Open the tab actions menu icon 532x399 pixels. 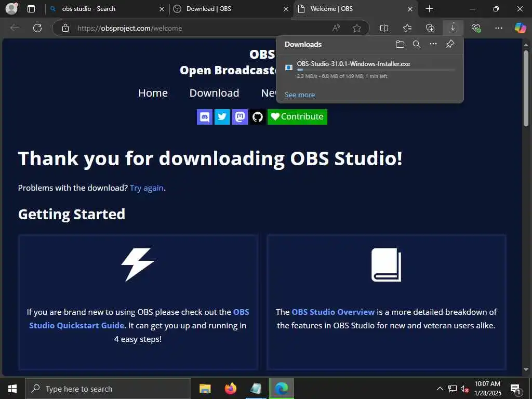coord(31,9)
